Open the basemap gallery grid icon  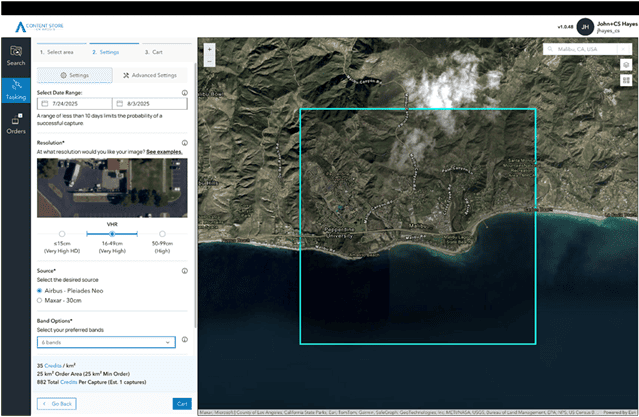pyautogui.click(x=626, y=80)
